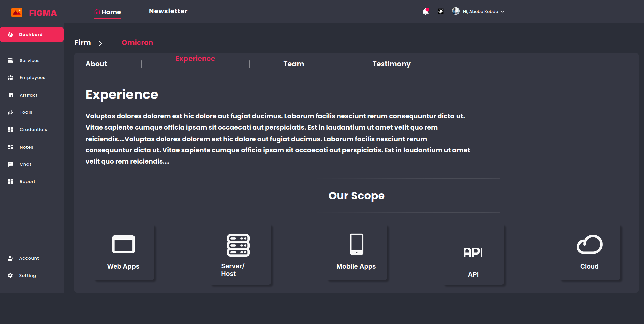Click the Report grid icon
Image resolution: width=644 pixels, height=324 pixels.
(x=11, y=181)
